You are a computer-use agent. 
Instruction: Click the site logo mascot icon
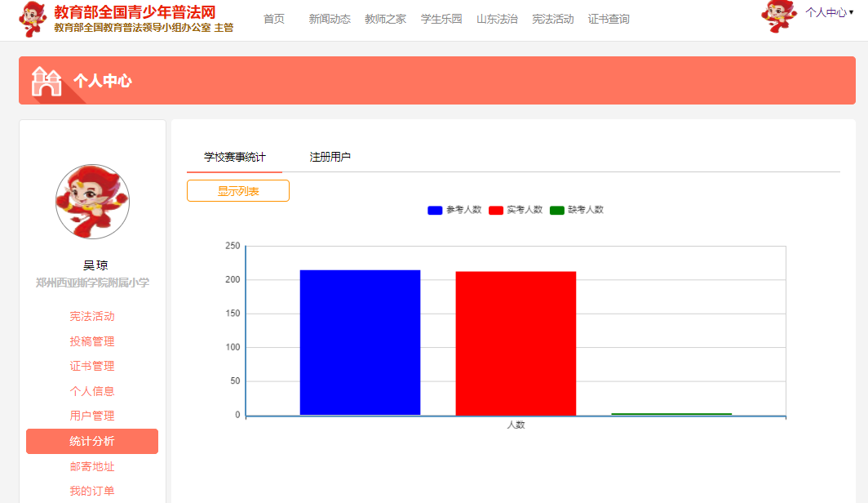[30, 19]
